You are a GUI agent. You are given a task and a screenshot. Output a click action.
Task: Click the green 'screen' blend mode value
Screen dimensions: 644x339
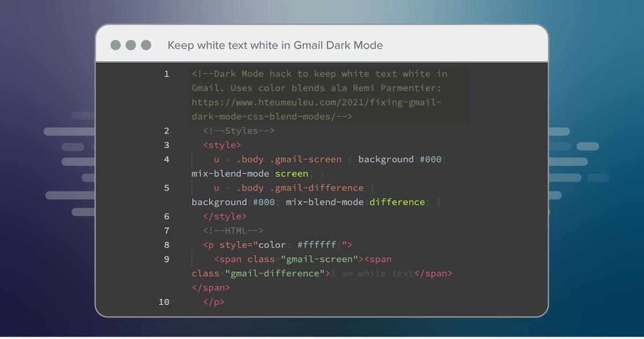[291, 174]
